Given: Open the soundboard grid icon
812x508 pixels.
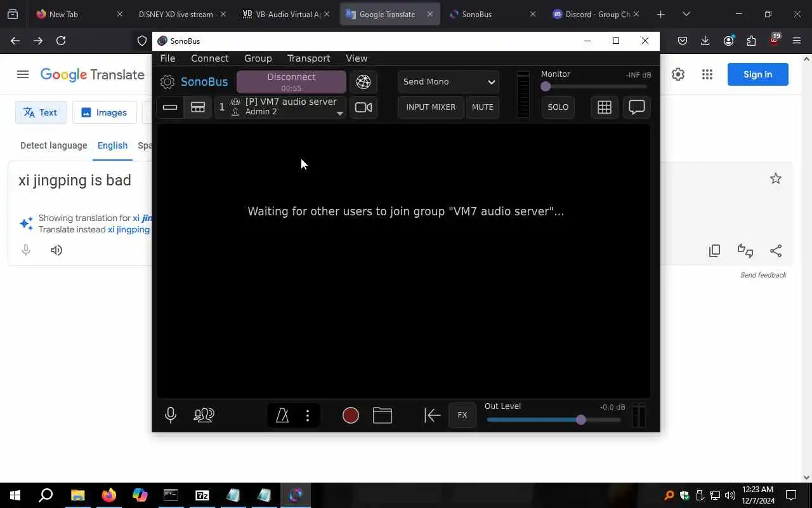Looking at the screenshot, I should click(x=605, y=107).
